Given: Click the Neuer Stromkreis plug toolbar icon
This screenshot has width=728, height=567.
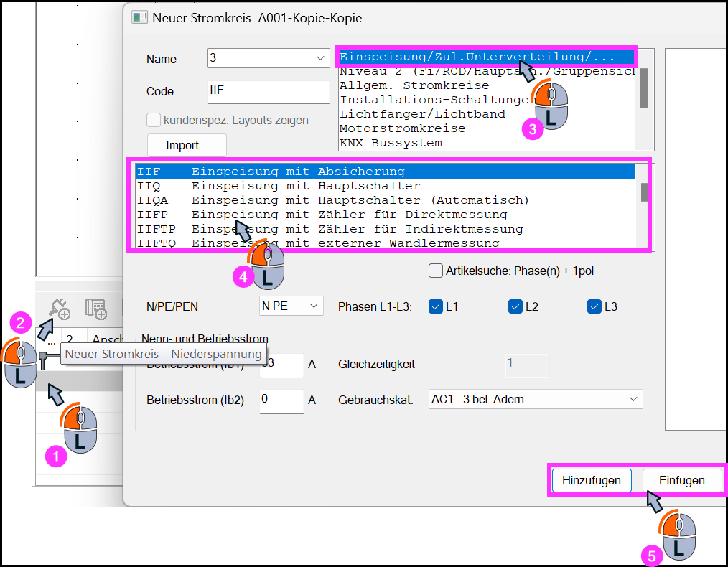Looking at the screenshot, I should click(x=60, y=309).
